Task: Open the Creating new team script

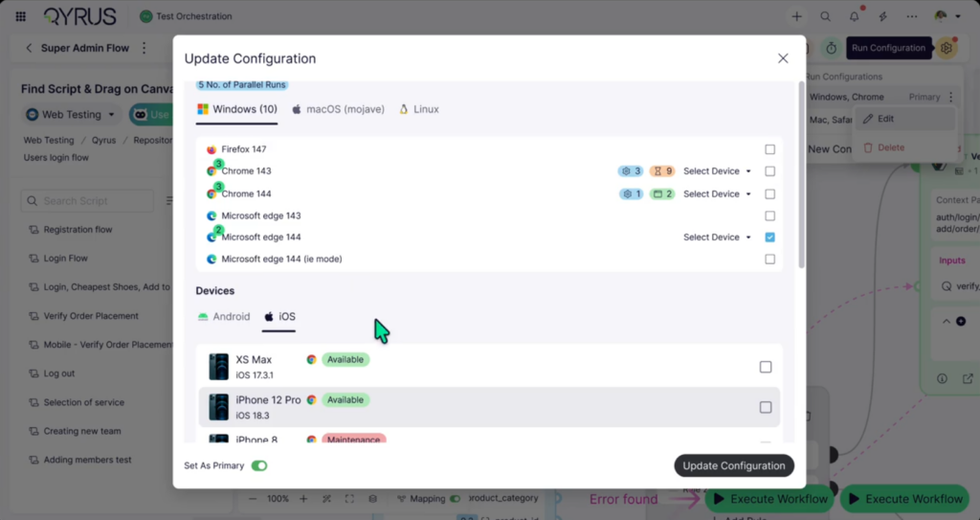Action: (82, 431)
